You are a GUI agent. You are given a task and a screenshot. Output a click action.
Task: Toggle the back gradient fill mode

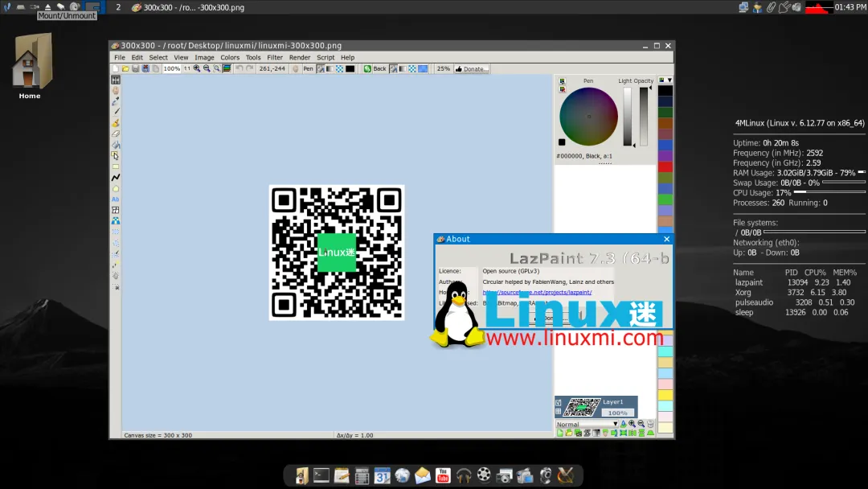403,68
